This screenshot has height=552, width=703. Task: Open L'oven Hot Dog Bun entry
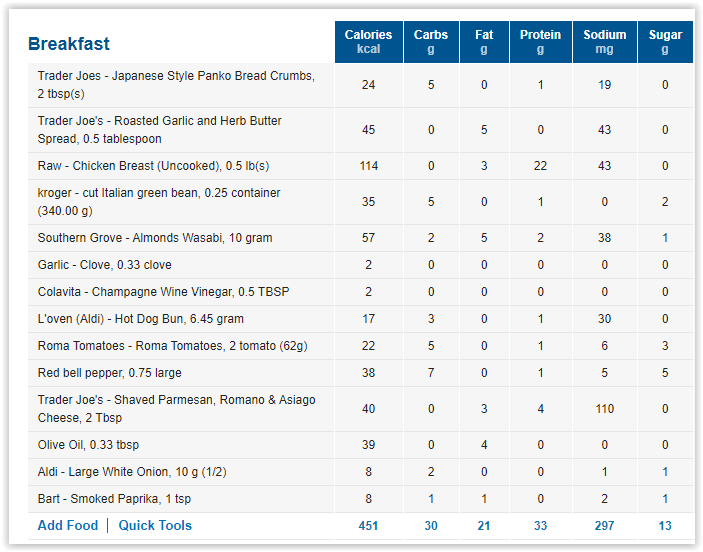point(141,319)
